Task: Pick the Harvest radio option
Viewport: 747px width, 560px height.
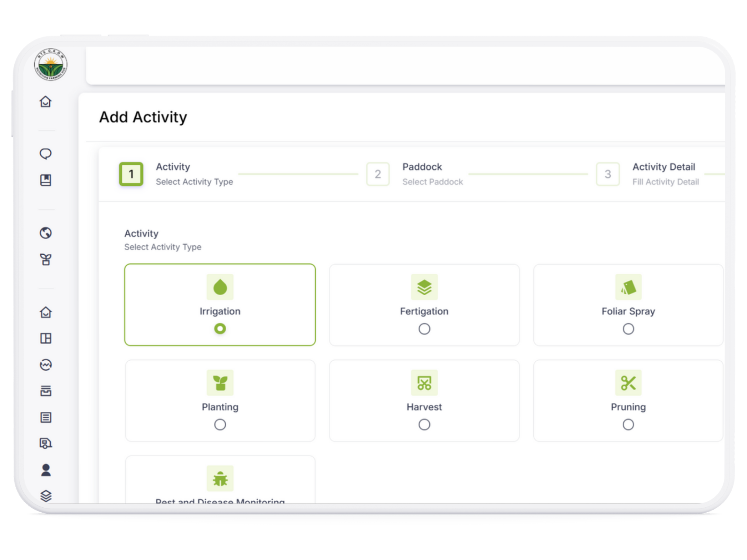Action: click(424, 424)
